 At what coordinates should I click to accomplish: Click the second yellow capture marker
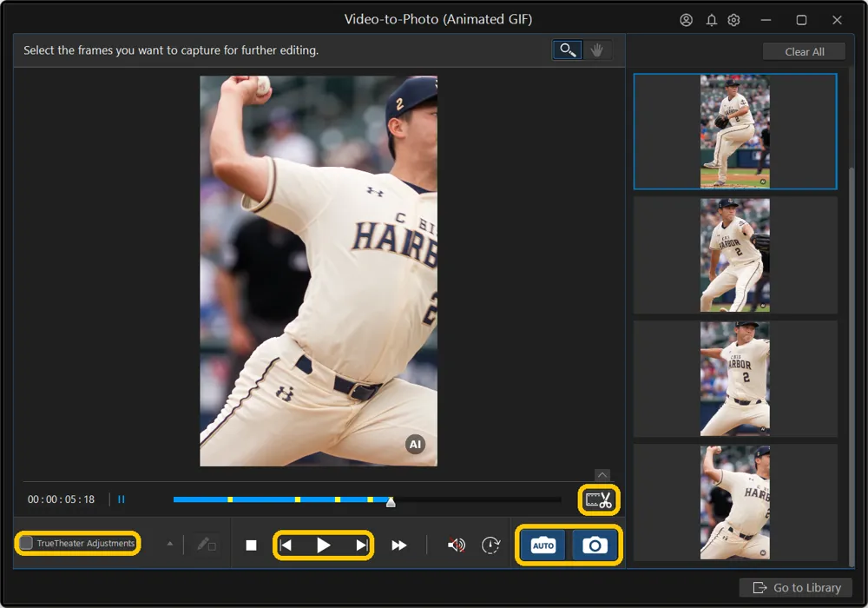tap(298, 499)
